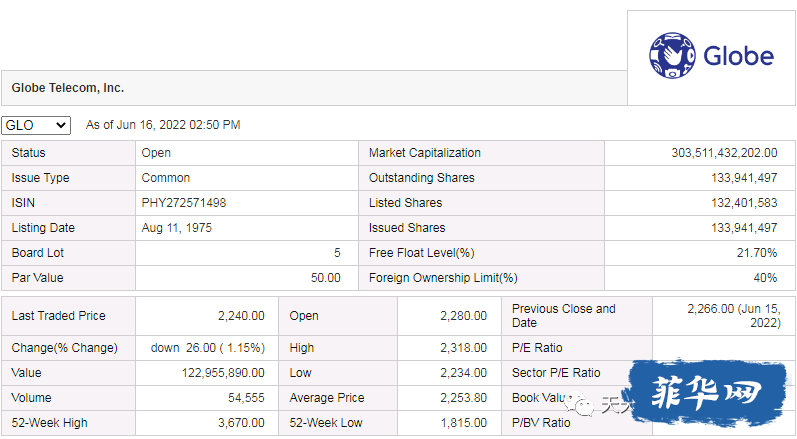Select Listed Shares value 132,401,583
797x439 pixels.
[744, 203]
